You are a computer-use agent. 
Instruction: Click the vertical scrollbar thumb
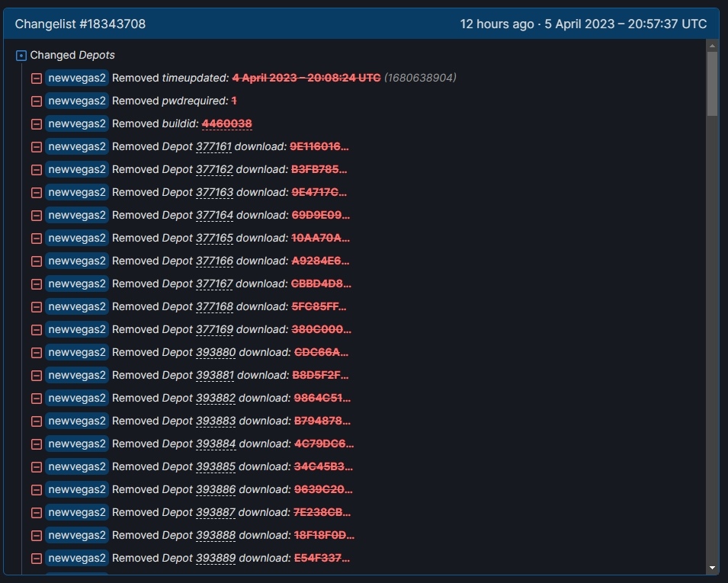(712, 84)
